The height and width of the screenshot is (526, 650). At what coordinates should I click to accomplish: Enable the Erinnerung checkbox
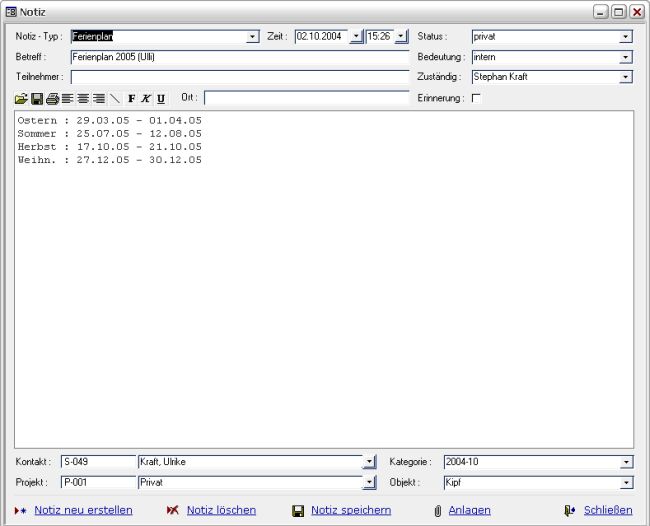point(476,98)
